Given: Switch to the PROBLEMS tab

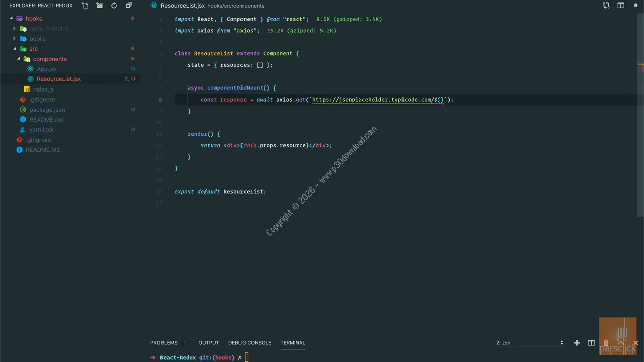Looking at the screenshot, I should pos(164,343).
